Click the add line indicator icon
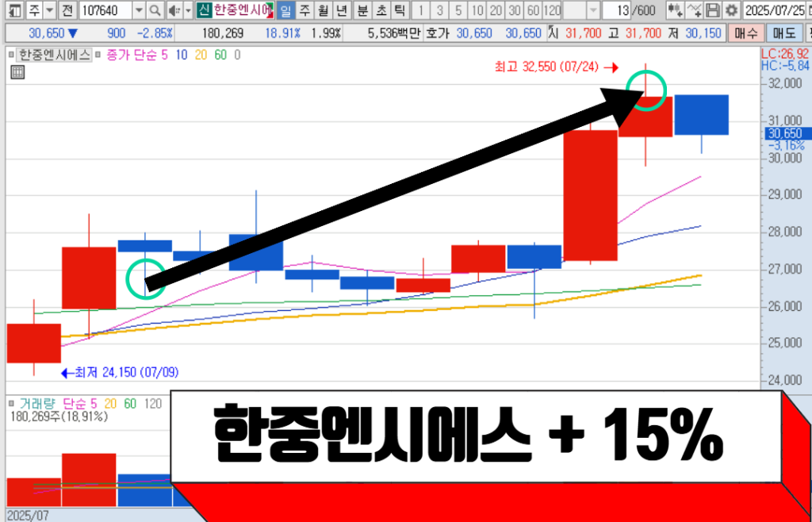 click(x=694, y=10)
